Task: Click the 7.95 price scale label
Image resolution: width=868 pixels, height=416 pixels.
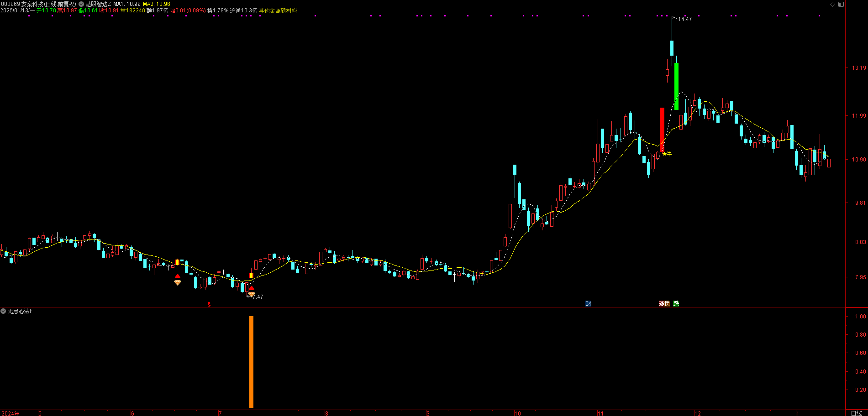Action: click(860, 277)
